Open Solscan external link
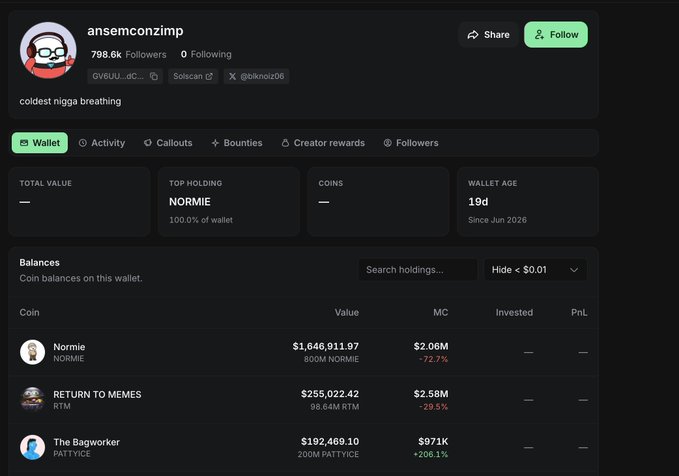Viewport: 679px width, 476px height. pos(193,76)
